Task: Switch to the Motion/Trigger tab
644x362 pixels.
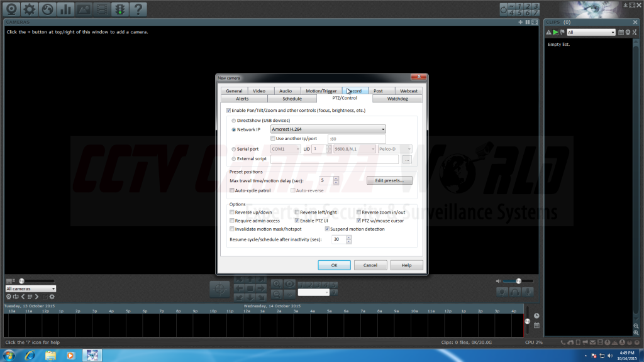Action: pos(321,91)
